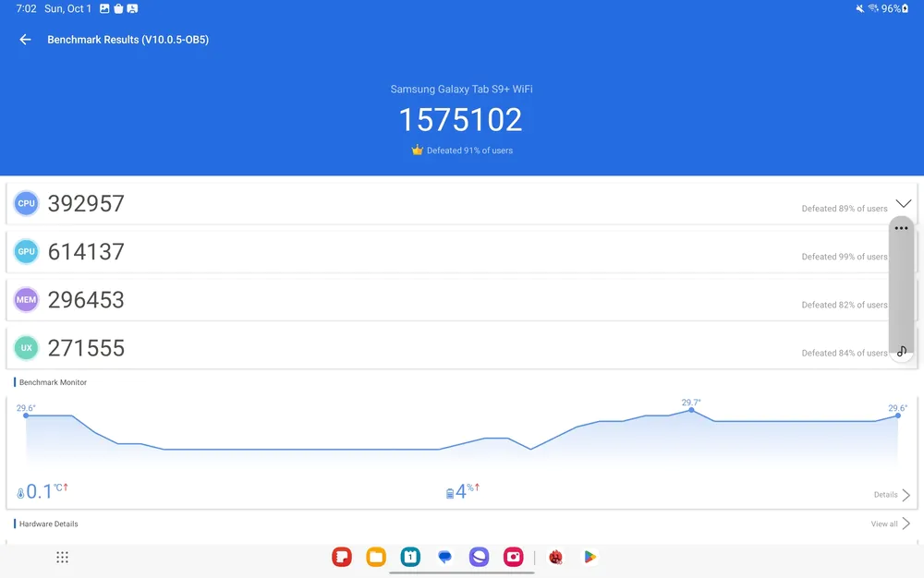Click 'Defeated 82% of users' text
This screenshot has height=578, width=924.
click(x=845, y=305)
